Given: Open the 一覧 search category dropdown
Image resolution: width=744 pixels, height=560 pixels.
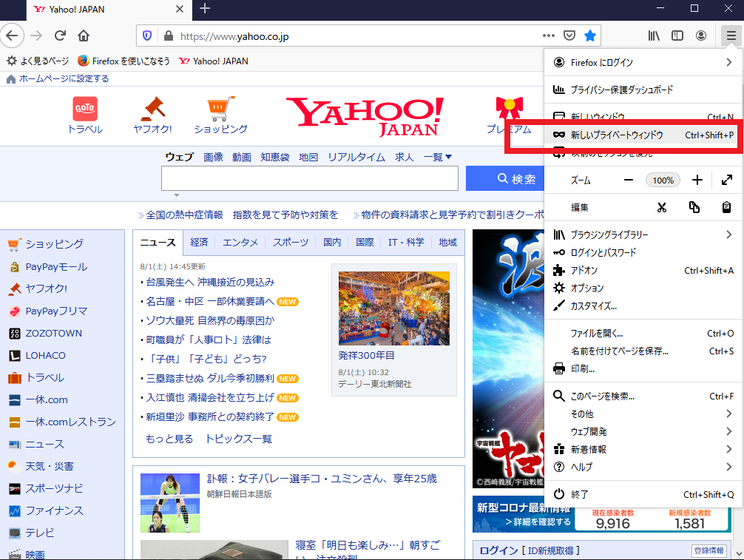Looking at the screenshot, I should 438,157.
